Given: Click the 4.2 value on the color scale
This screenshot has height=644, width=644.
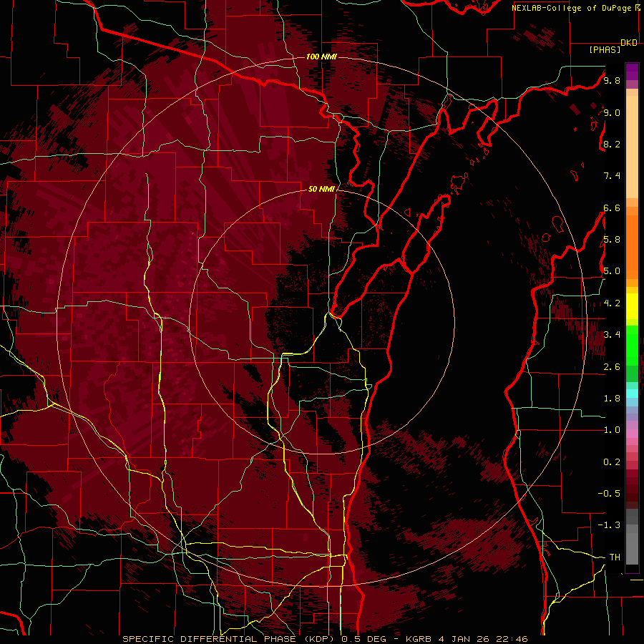Looking at the screenshot, I should click(612, 303).
